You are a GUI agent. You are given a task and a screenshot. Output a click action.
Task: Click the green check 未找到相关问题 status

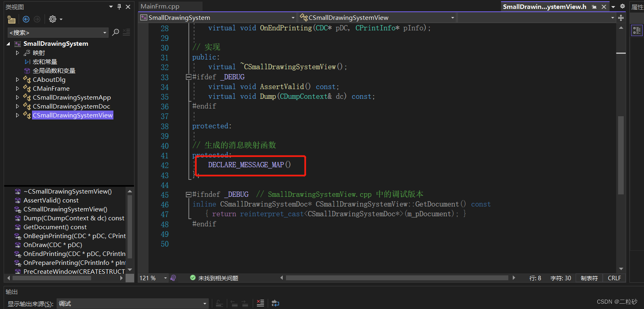214,278
